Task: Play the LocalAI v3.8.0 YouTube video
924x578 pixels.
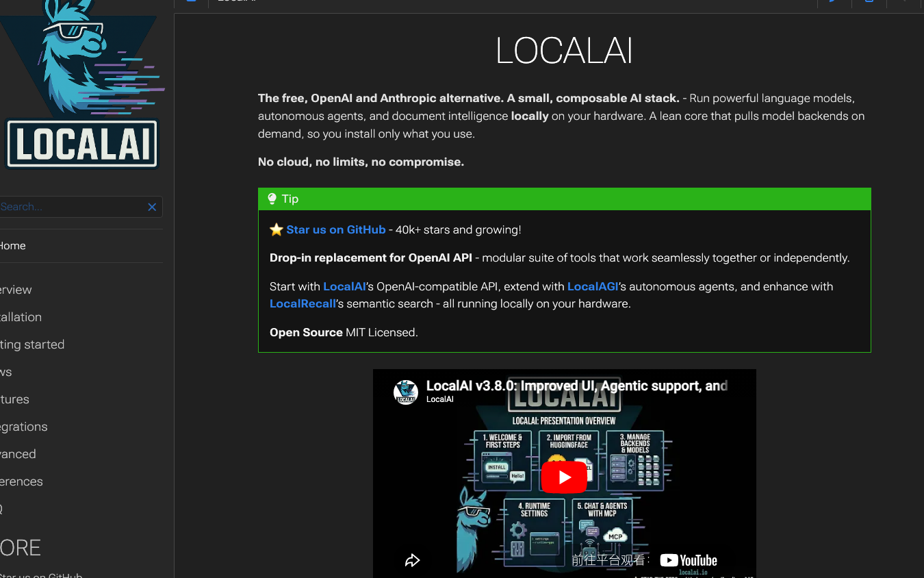Action: click(564, 477)
